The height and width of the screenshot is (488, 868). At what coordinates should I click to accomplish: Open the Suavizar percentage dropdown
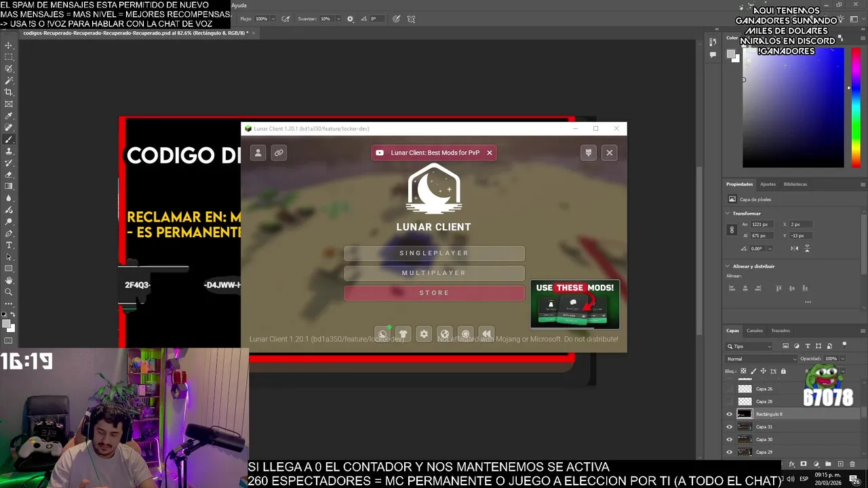pos(337,19)
